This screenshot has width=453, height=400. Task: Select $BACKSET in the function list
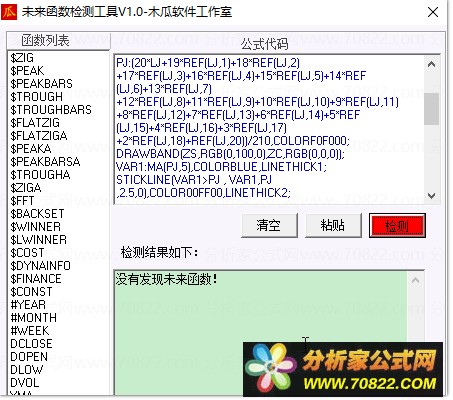point(37,214)
